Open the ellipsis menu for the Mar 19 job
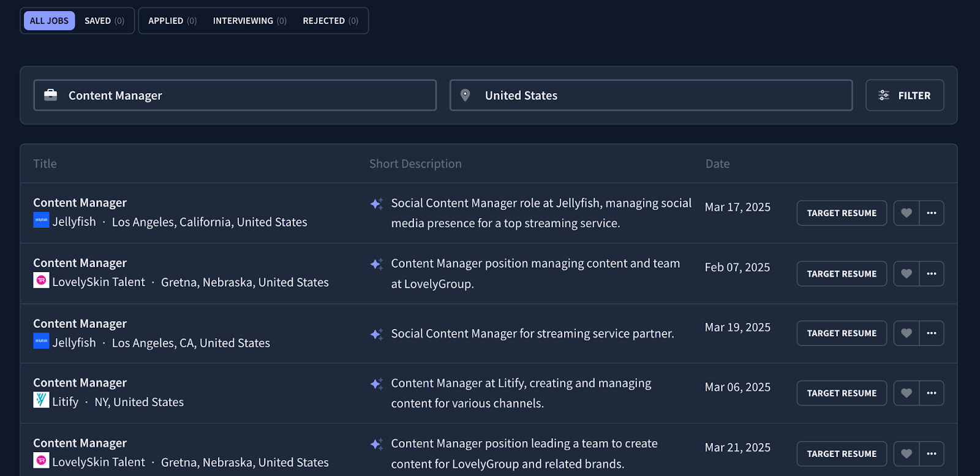 (932, 333)
